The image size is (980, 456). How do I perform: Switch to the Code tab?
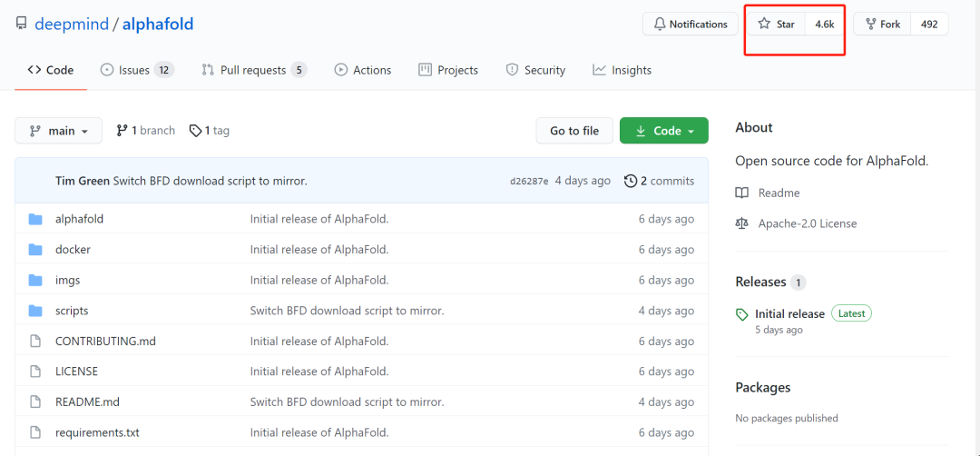[x=51, y=70]
